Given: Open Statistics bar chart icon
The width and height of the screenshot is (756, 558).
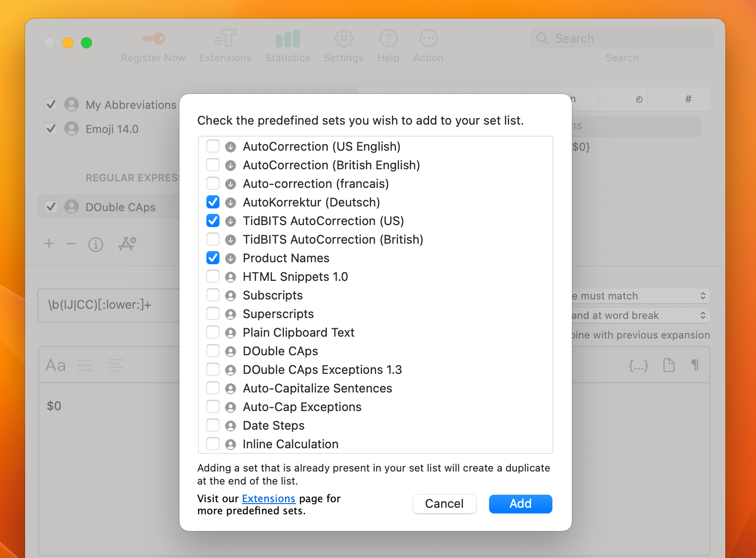Looking at the screenshot, I should coord(287,39).
